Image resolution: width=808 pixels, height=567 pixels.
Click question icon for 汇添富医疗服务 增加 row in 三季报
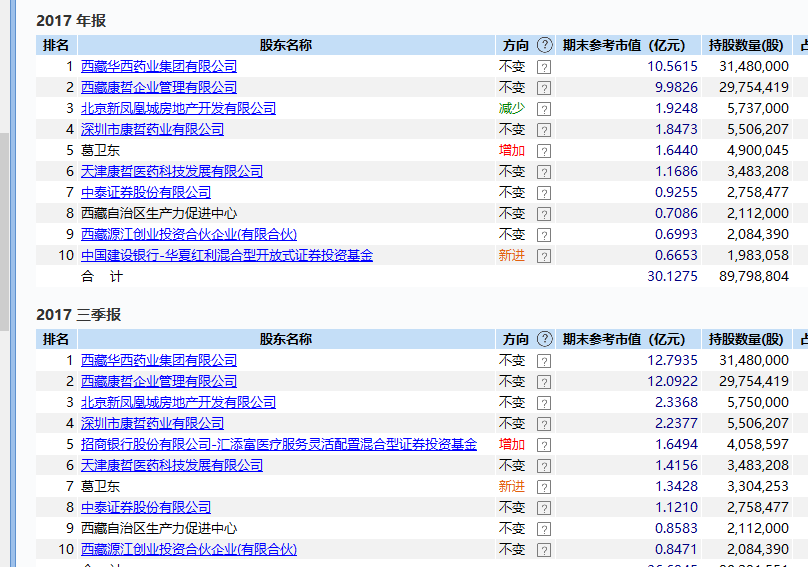point(544,445)
